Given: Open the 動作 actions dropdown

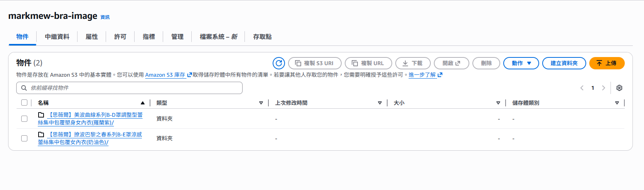Looking at the screenshot, I should 521,63.
